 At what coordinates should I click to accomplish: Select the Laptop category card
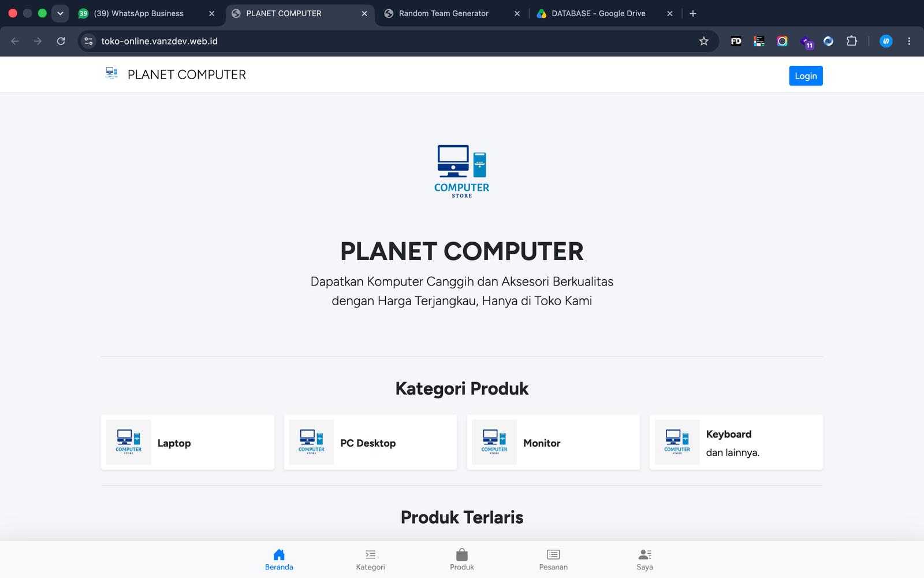(x=188, y=442)
